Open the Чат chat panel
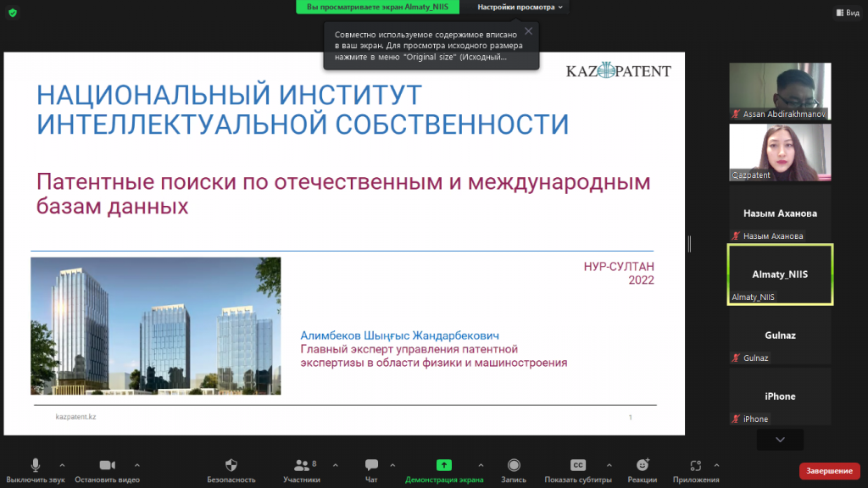868x488 pixels. (x=371, y=465)
